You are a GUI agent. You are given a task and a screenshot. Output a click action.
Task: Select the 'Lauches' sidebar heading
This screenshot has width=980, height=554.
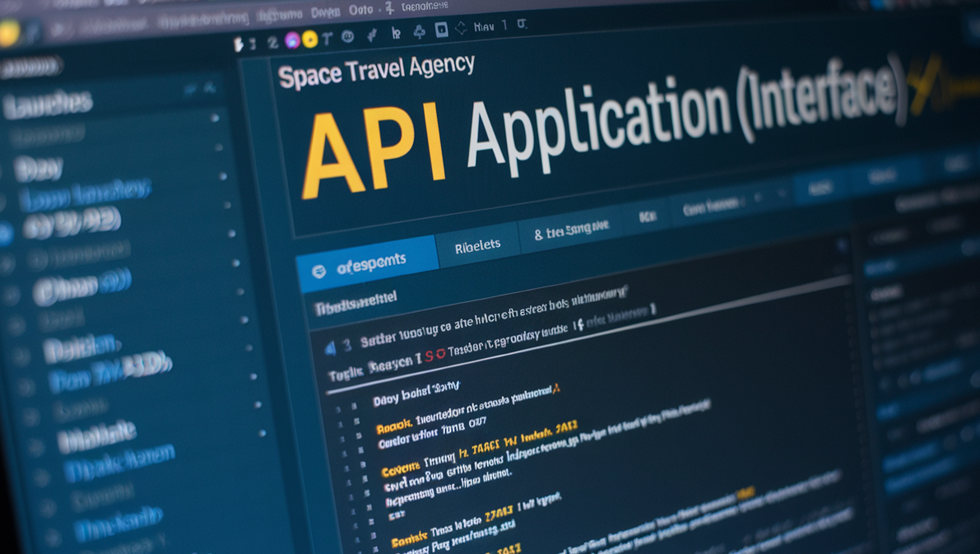pos(48,104)
